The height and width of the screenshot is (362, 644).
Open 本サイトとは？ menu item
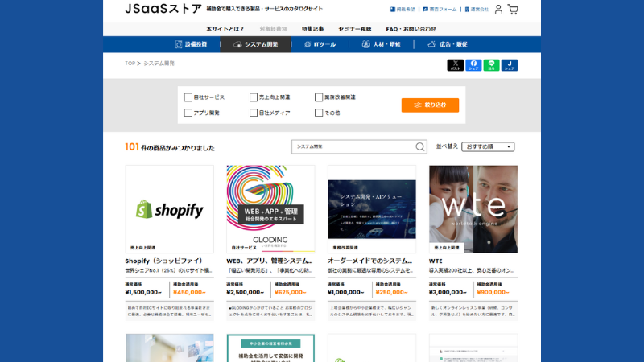(225, 29)
